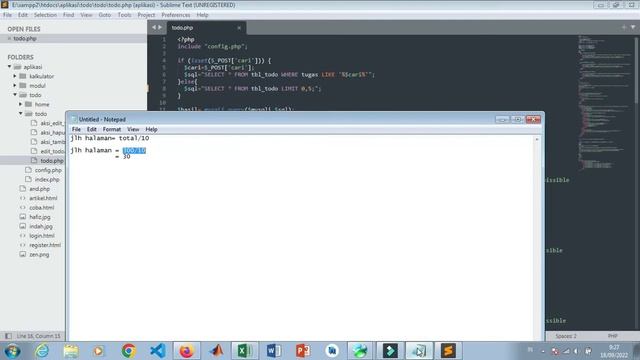640x360 pixels.
Task: Click the volume tray icon
Action: click(576, 351)
